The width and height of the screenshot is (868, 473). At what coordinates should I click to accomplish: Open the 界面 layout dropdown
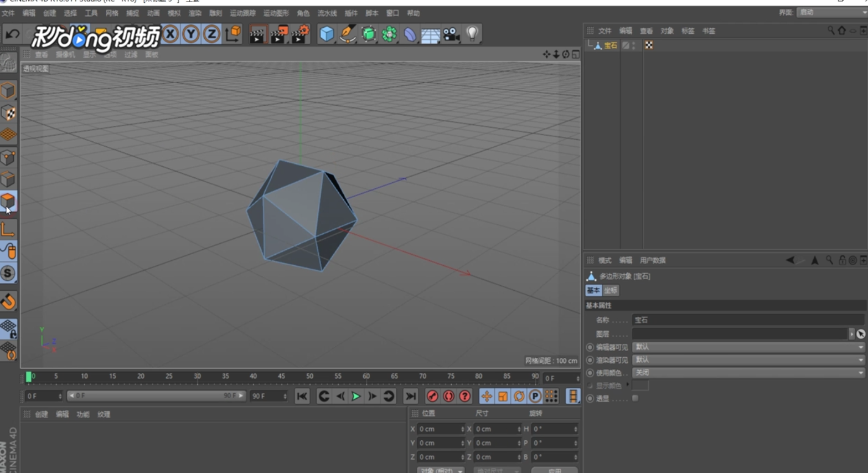pos(832,12)
